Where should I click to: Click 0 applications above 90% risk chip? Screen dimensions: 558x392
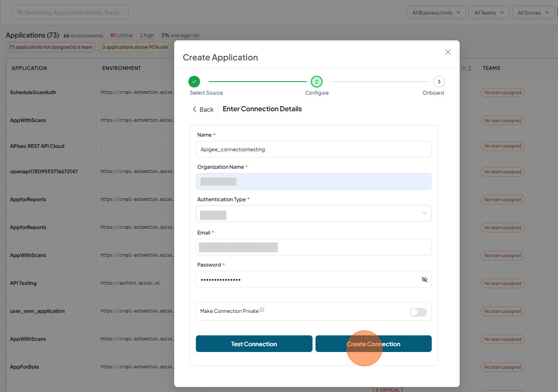[135, 47]
